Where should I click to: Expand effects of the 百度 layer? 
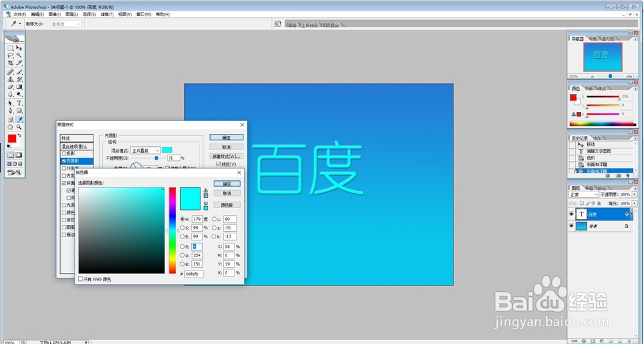[x=632, y=214]
